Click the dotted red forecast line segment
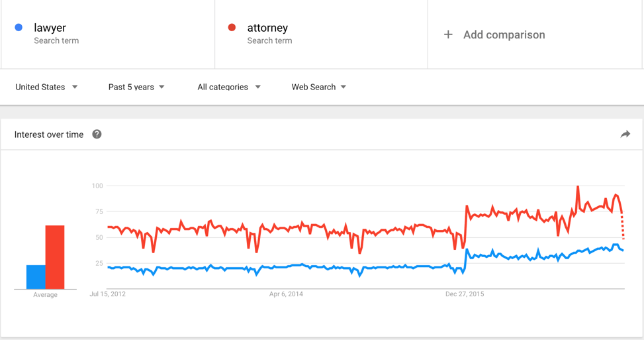 (623, 226)
